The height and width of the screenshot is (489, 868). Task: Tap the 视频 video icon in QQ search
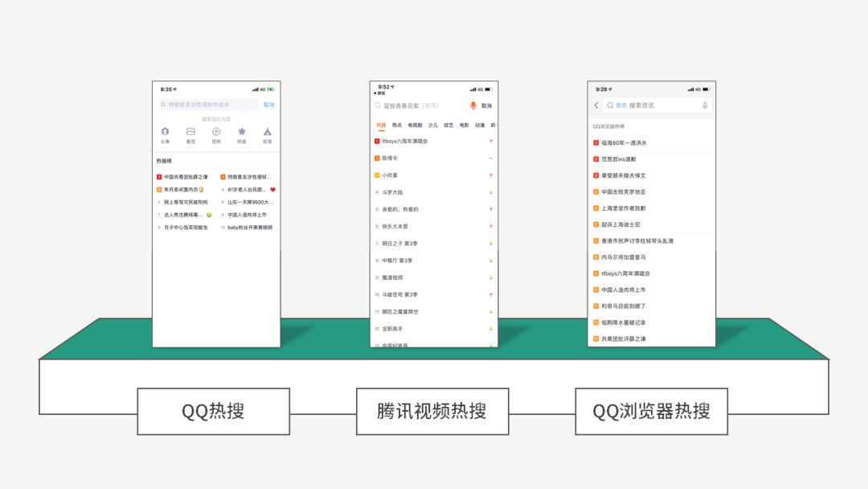click(x=216, y=132)
